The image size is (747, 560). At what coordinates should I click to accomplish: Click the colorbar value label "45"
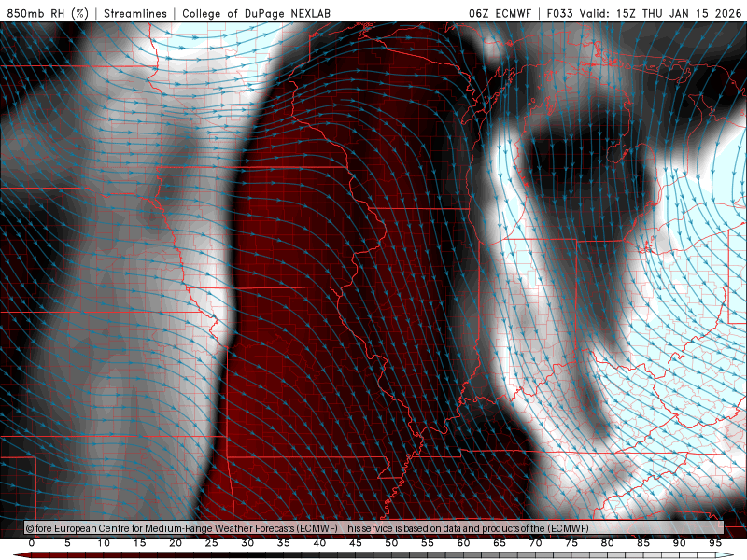(x=356, y=543)
